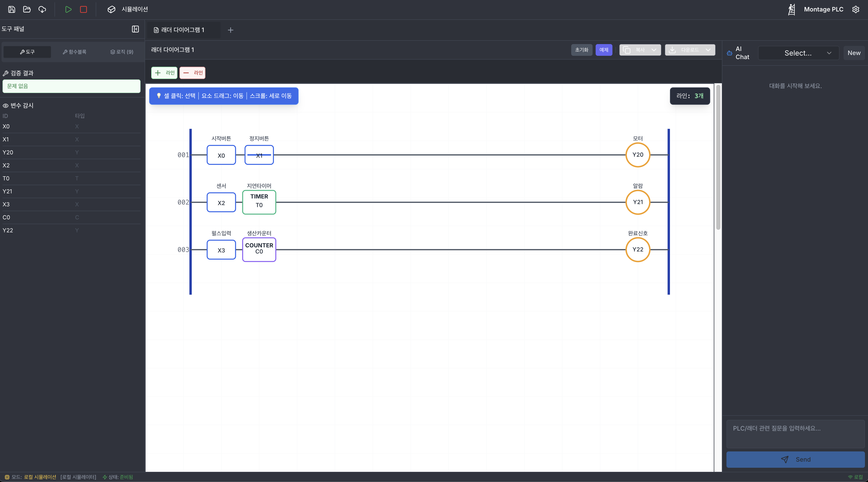
Task: Switch to the 함수블록 tab
Action: coord(75,52)
